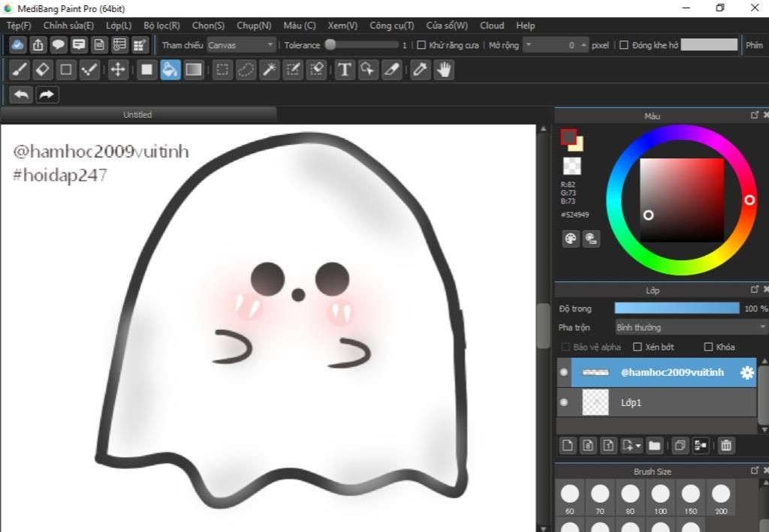The width and height of the screenshot is (769, 532).
Task: Open the Bộ lọc(R) menu
Action: (161, 26)
